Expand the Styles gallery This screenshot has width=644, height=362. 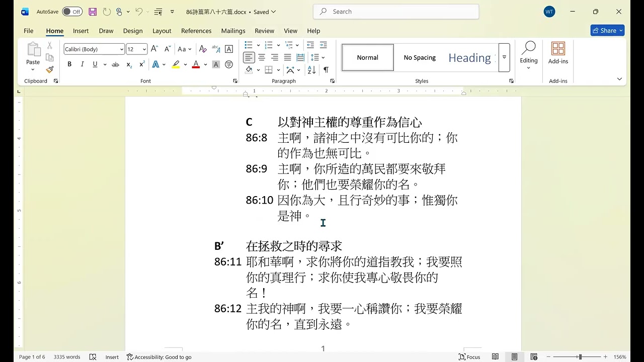(504, 57)
